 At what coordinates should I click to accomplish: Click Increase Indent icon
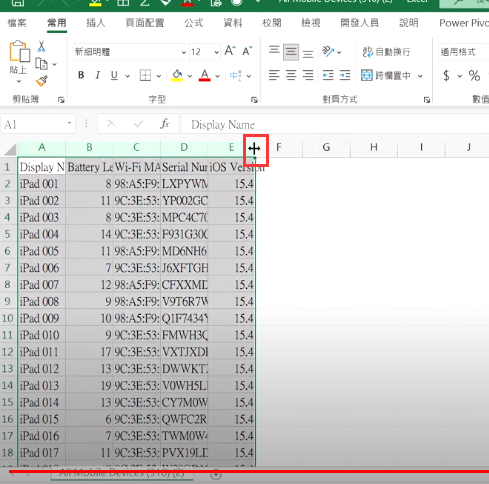tap(345, 75)
